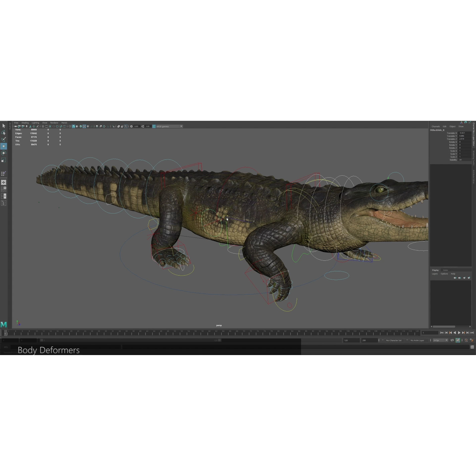476x476 pixels.
Task: Activate the Lasso select tool
Action: [4, 133]
